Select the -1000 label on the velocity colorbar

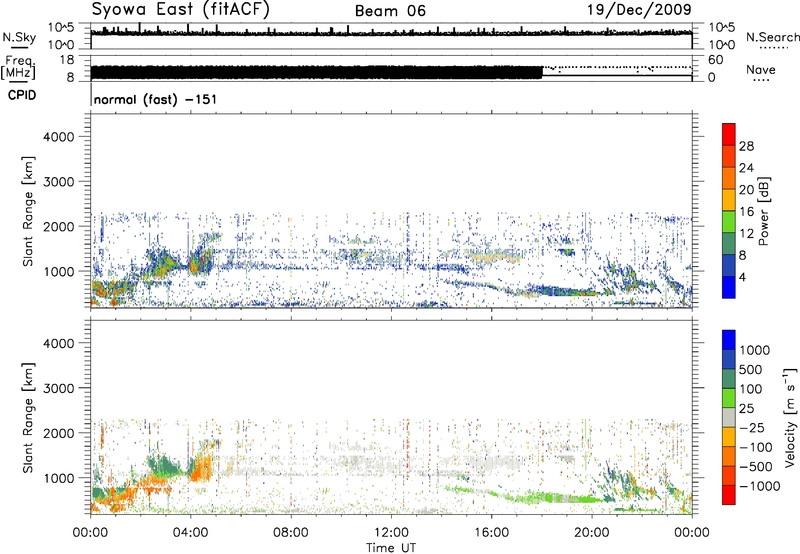[x=760, y=486]
